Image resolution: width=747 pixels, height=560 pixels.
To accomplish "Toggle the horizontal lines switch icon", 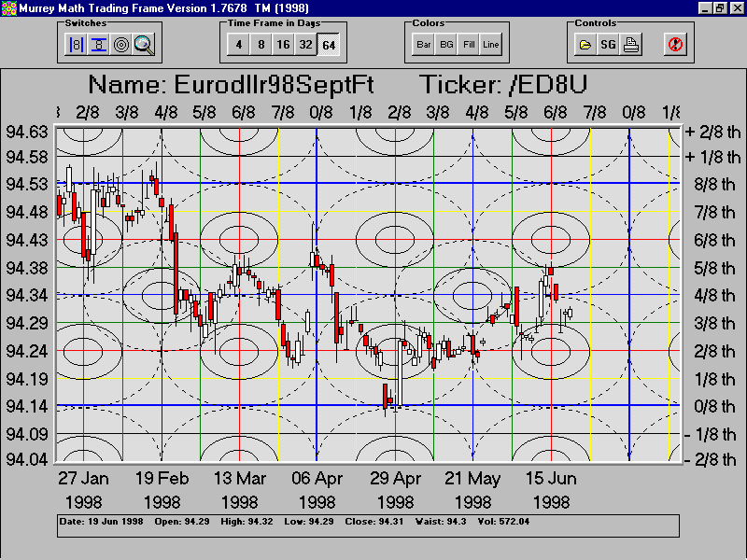I will pos(99,44).
